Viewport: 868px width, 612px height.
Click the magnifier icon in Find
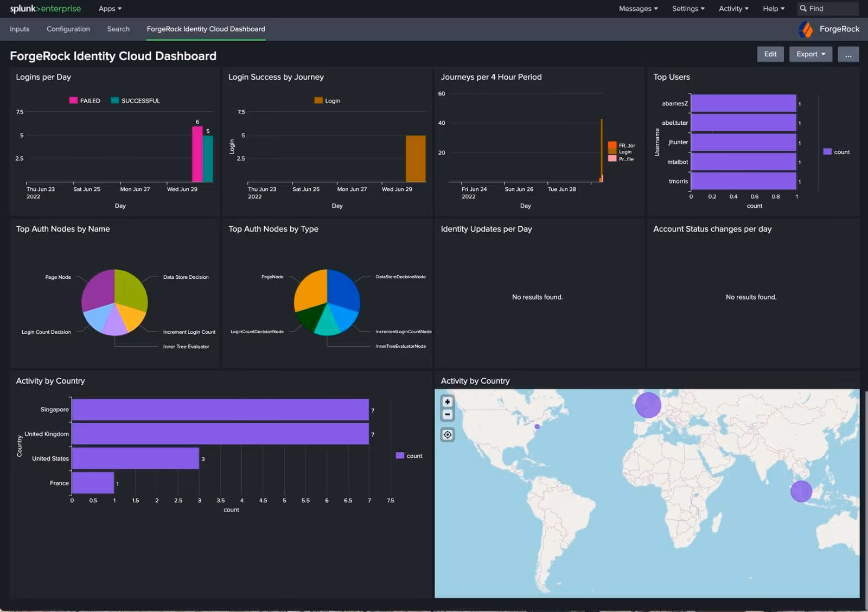[803, 9]
